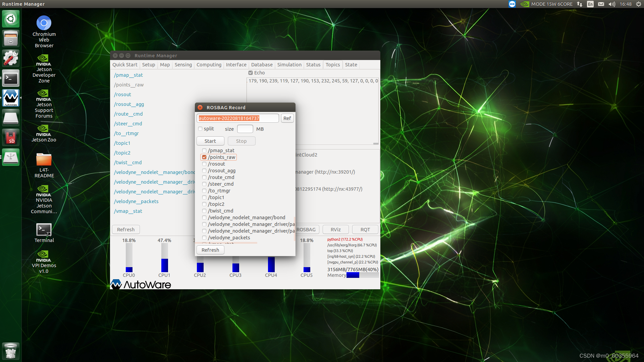Open the L4T-README folder icon

pos(44,160)
